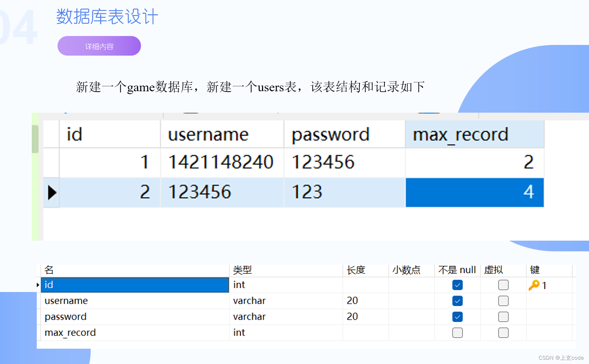589x364 pixels.
Task: Click the length value 20 for username
Action: (x=366, y=301)
